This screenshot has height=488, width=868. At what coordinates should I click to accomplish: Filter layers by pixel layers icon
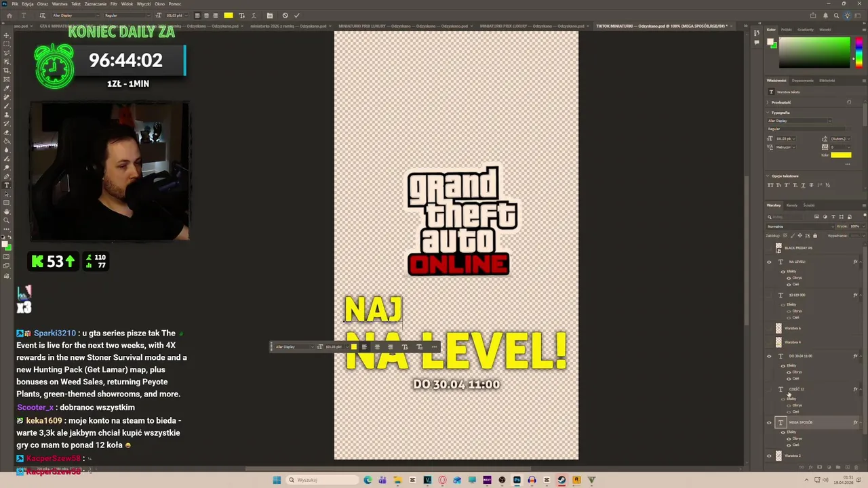[x=816, y=217]
